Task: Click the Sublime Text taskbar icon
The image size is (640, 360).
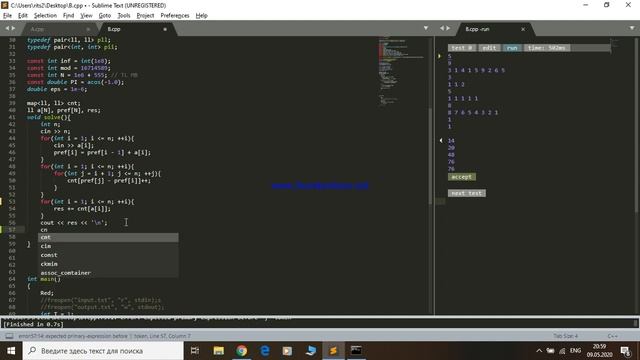Action: (x=333, y=351)
